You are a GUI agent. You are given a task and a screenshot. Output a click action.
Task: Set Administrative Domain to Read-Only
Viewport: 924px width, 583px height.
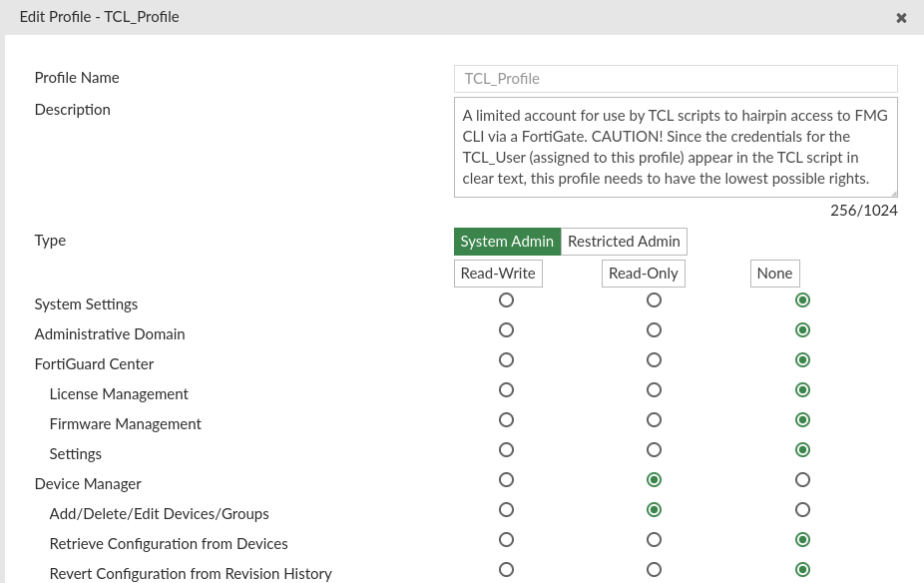click(654, 330)
